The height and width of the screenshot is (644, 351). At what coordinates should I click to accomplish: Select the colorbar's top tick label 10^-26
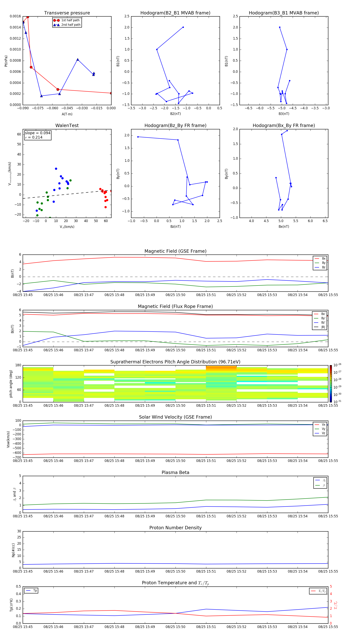(x=337, y=365)
